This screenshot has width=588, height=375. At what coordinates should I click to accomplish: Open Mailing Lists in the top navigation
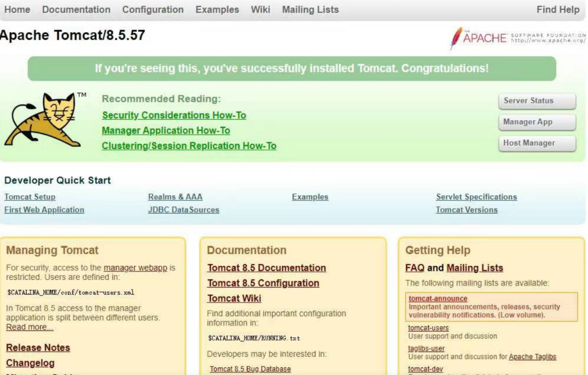tap(310, 10)
